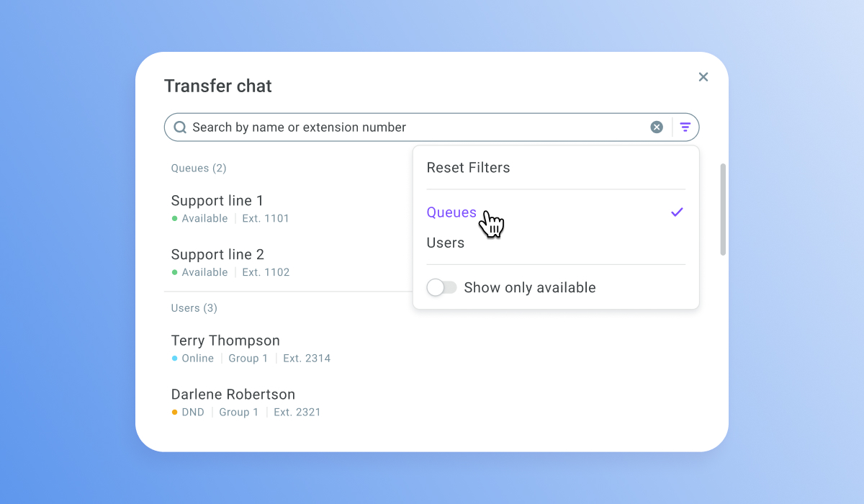
Task: Choose Support line 1 queue
Action: pos(217,201)
